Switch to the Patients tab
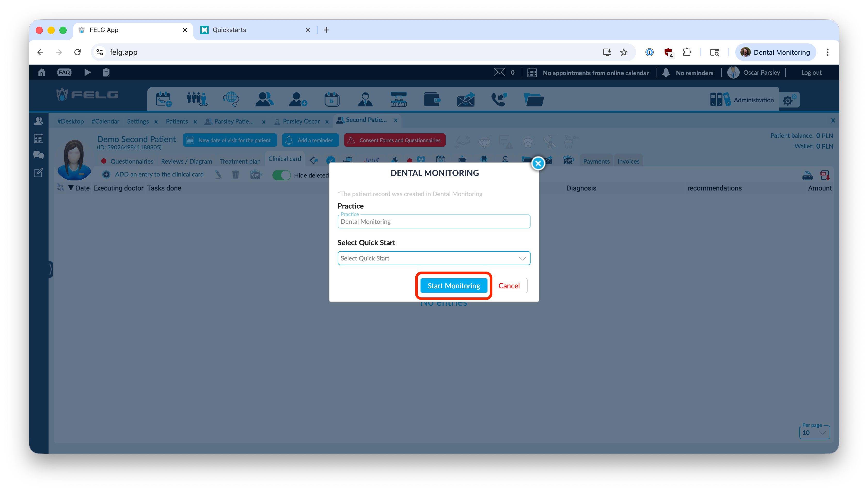The height and width of the screenshot is (492, 868). (177, 121)
